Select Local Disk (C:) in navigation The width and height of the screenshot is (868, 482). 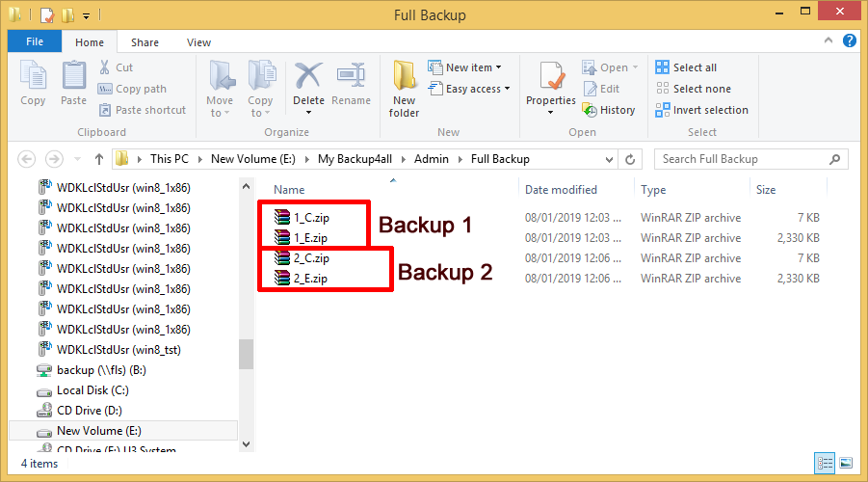click(x=83, y=390)
